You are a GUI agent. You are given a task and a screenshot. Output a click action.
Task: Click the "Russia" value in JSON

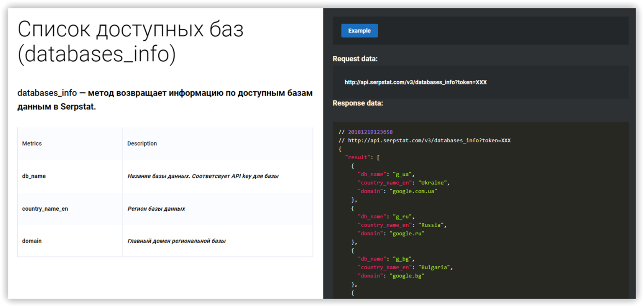(x=431, y=225)
